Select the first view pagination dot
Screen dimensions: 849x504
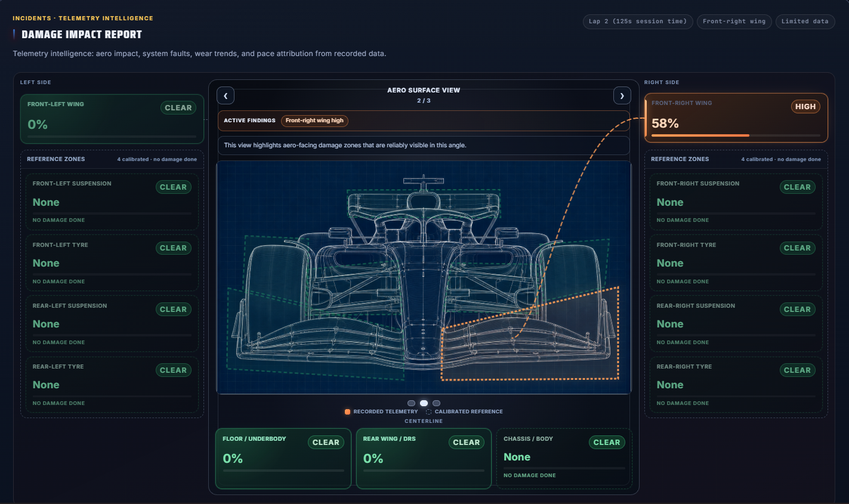point(411,403)
